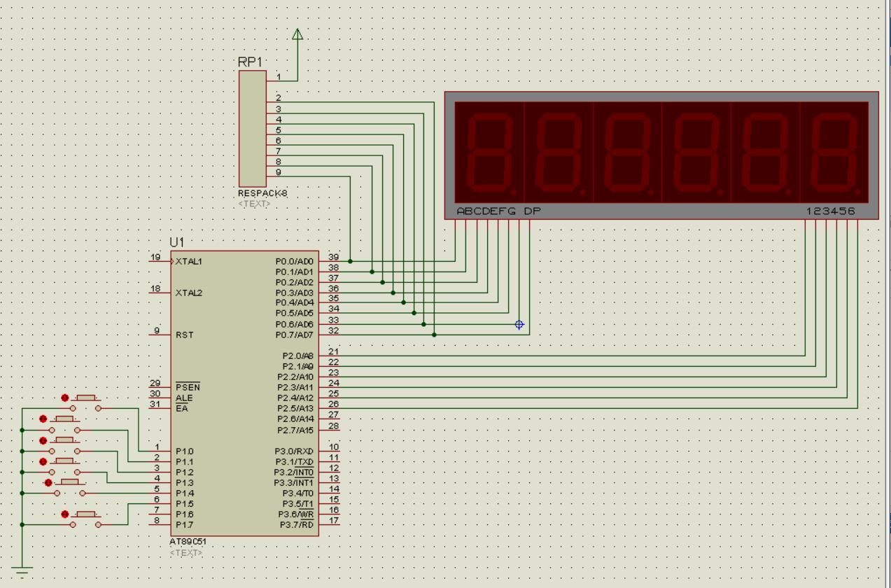The height and width of the screenshot is (588, 891).
Task: Select the P1.0 pin label
Action: point(185,451)
